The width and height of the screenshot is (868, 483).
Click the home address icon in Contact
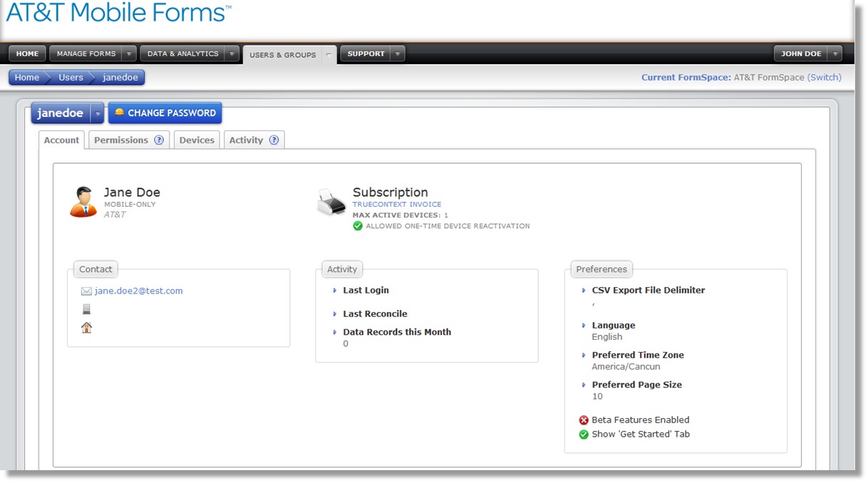coord(87,328)
